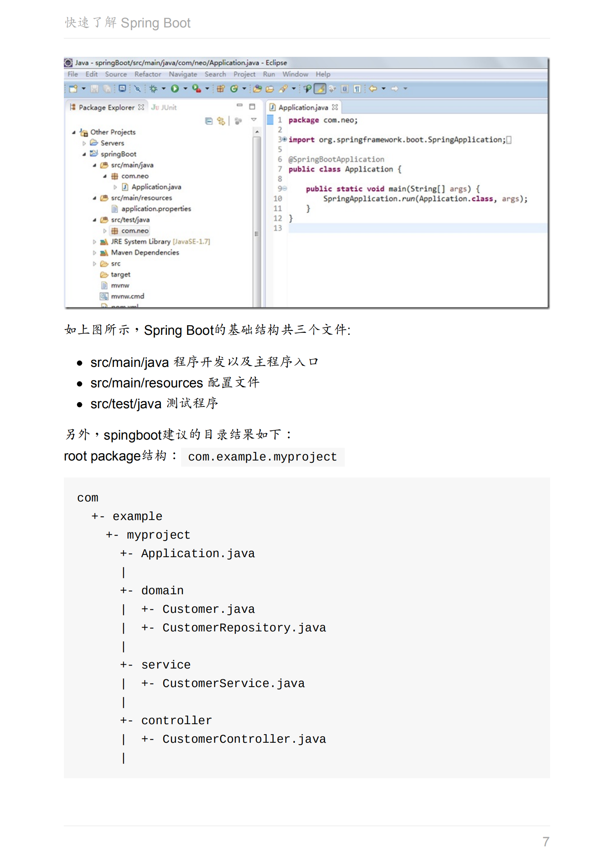This screenshot has height=868, width=614.
Task: Open the Project menu
Action: pyautogui.click(x=244, y=74)
